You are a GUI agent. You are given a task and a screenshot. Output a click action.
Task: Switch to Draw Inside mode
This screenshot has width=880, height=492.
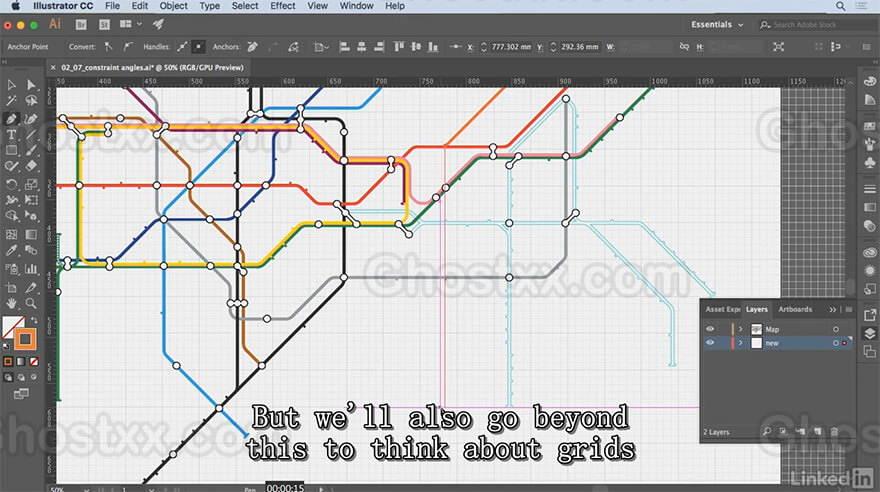tap(34, 378)
